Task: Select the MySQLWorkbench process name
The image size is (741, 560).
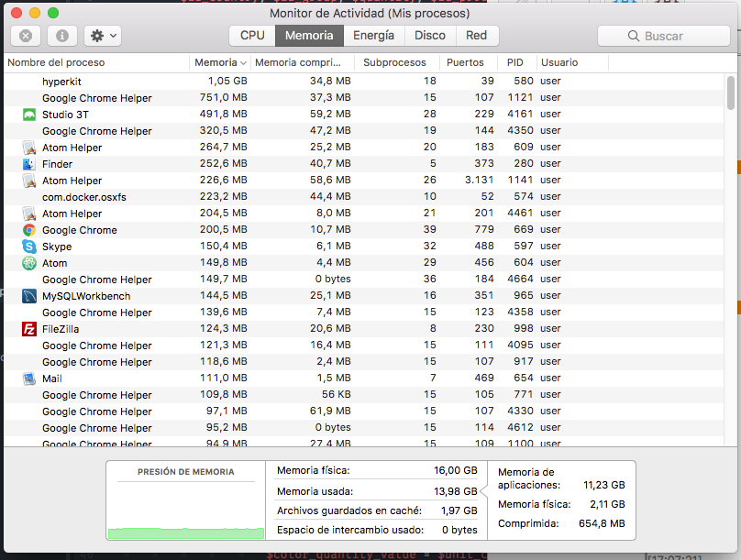Action: click(x=86, y=296)
